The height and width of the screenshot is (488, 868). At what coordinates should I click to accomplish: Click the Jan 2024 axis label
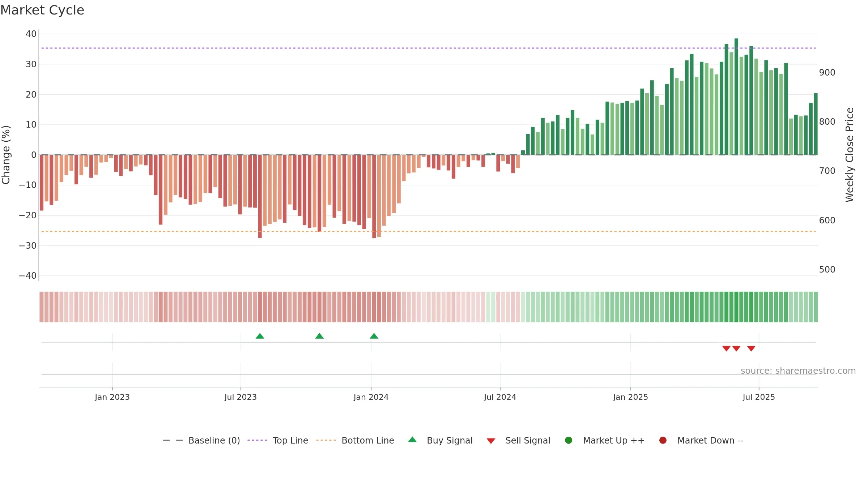pos(371,397)
